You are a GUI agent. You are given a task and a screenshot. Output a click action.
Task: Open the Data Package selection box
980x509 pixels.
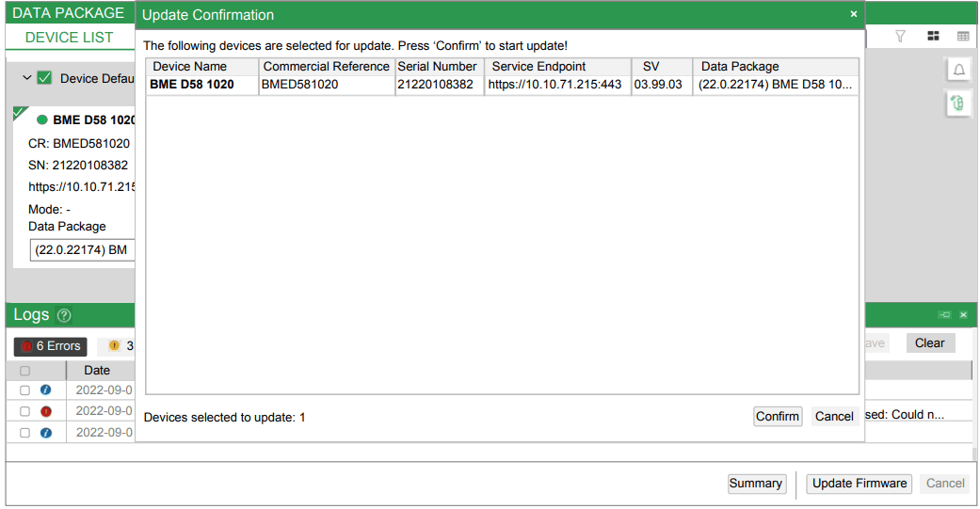coord(82,250)
